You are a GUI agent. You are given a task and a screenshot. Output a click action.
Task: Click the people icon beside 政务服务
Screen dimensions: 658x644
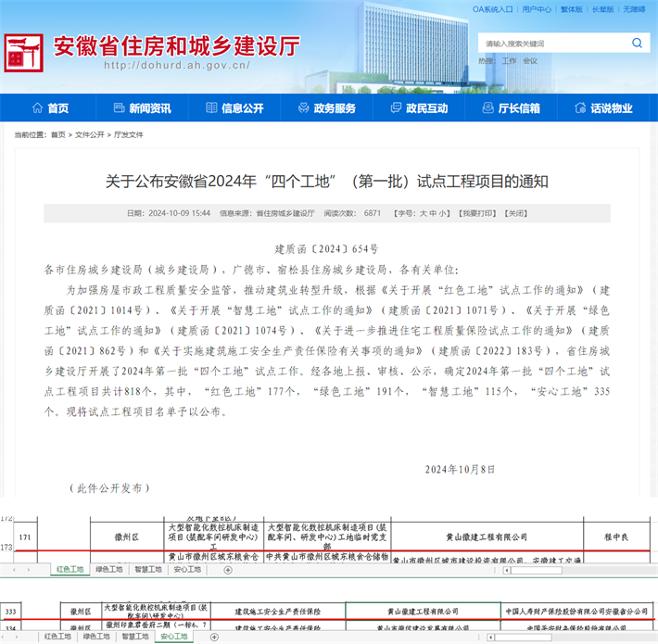pyautogui.click(x=303, y=108)
